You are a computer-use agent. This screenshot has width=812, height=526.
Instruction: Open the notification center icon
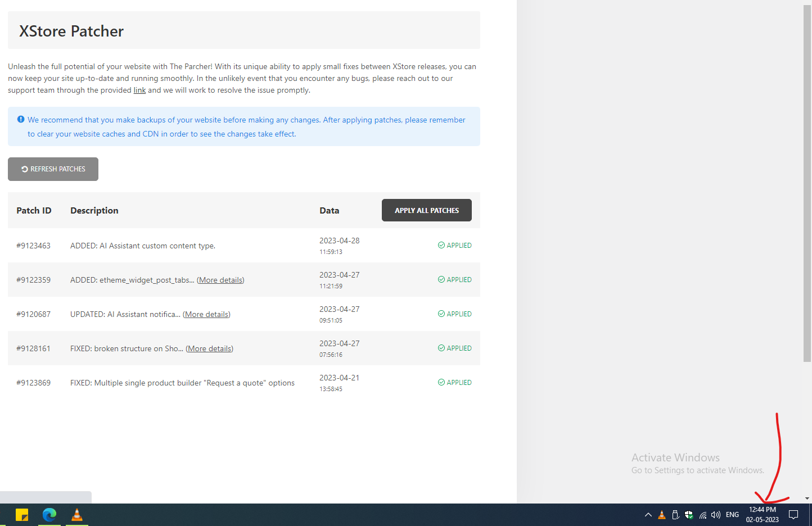coord(793,515)
